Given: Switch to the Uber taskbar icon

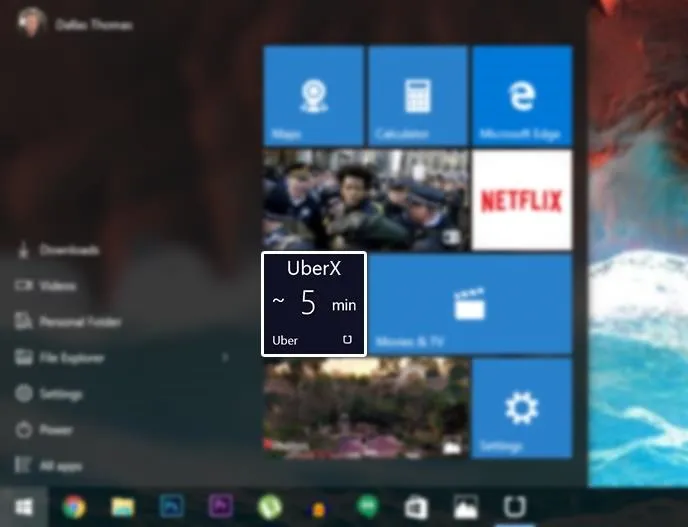Looking at the screenshot, I should coord(514,507).
